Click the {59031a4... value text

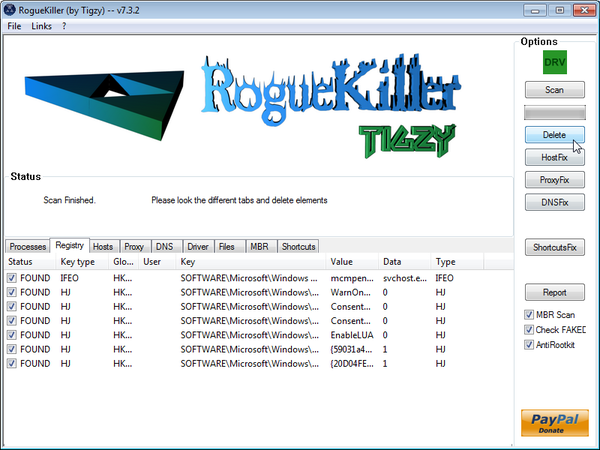pyautogui.click(x=351, y=349)
